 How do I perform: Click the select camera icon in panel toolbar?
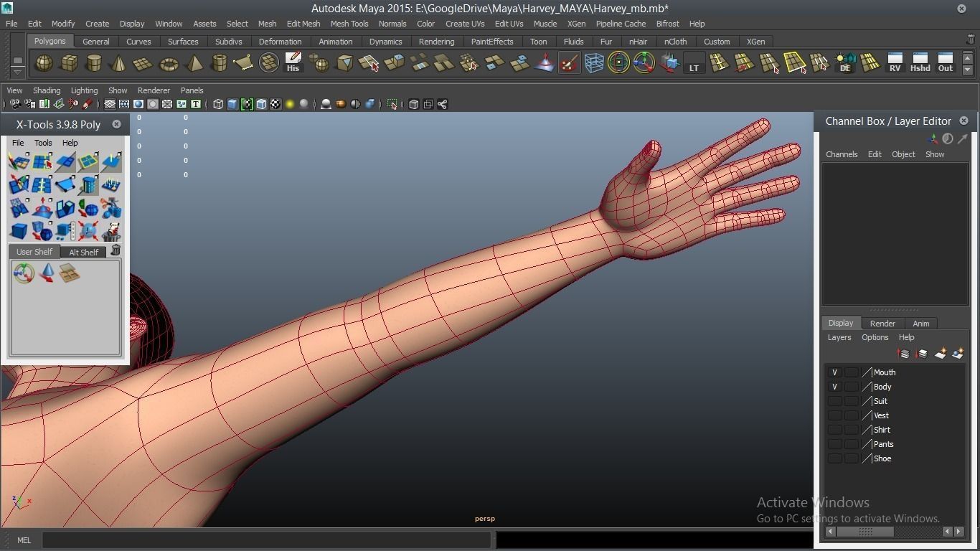[16, 104]
